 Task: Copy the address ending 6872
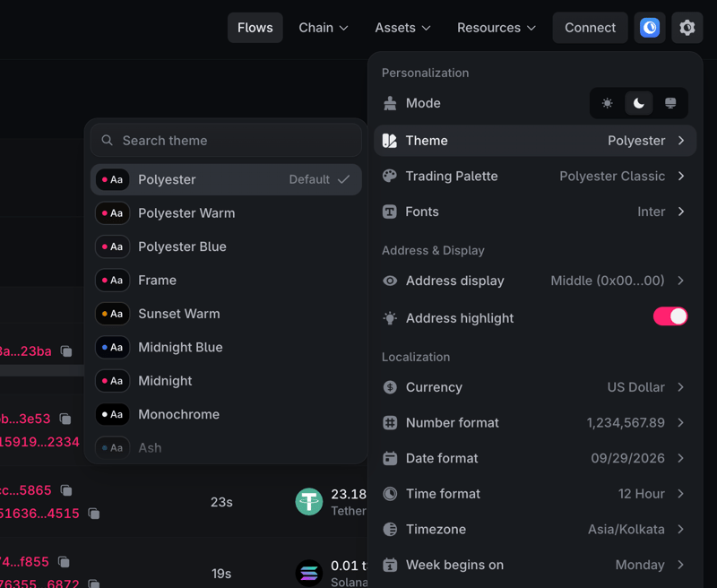[94, 584]
